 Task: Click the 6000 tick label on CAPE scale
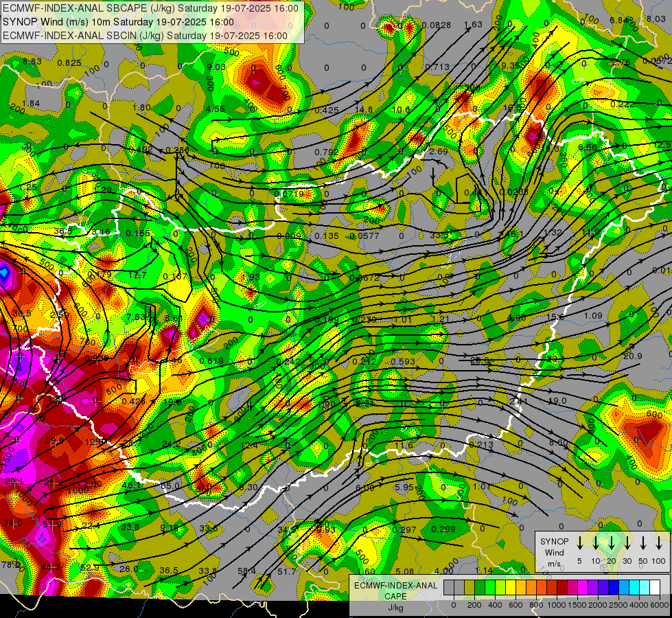click(660, 605)
